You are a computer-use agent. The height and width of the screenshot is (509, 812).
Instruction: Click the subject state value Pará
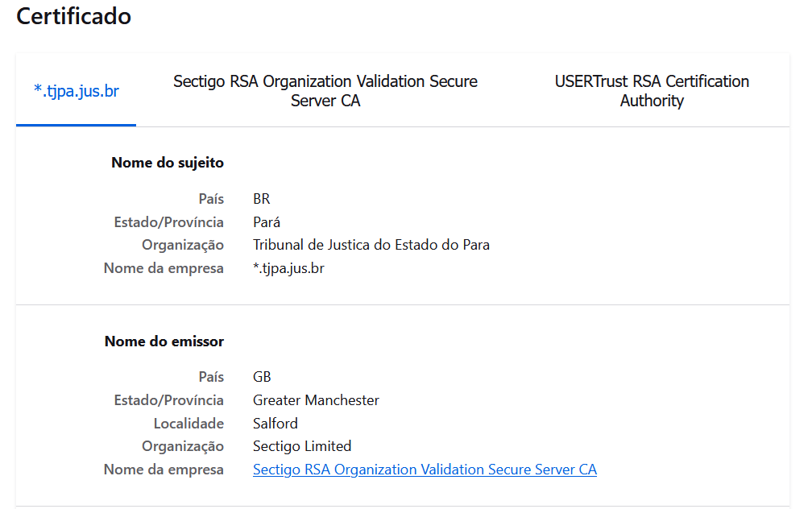click(266, 222)
